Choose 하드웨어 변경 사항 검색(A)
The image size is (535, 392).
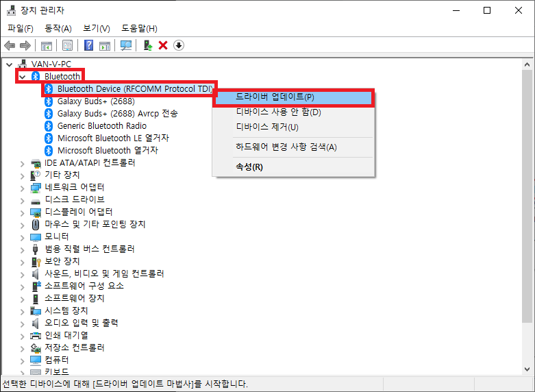293,147
